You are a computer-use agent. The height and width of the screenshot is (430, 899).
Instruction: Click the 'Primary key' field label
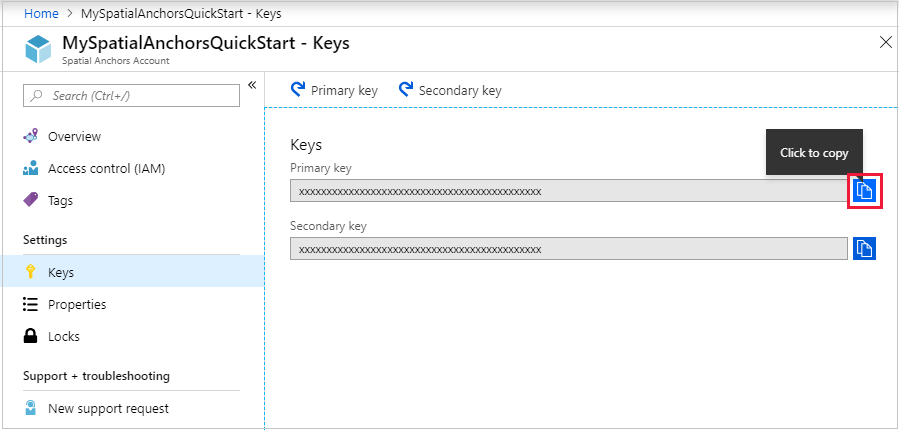pos(320,168)
